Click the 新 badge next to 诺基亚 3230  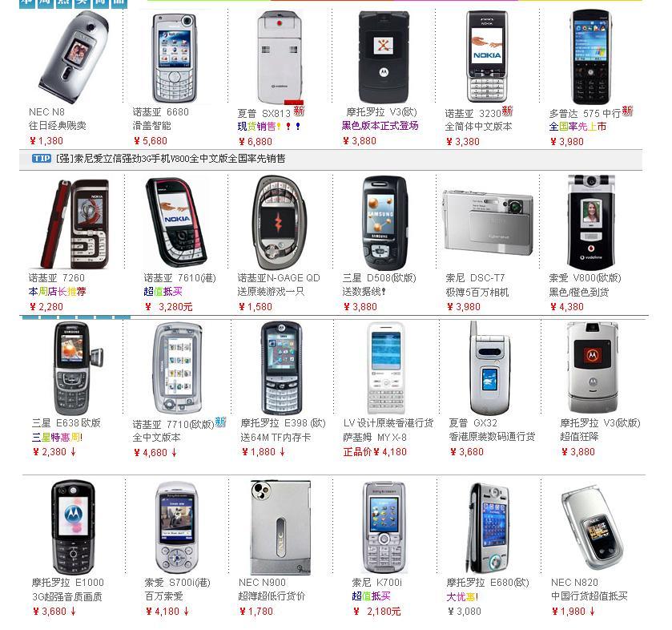click(508, 111)
